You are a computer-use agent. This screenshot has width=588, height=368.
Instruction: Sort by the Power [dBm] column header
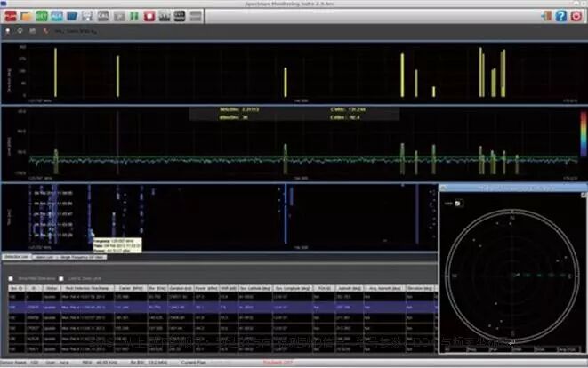tap(205, 288)
